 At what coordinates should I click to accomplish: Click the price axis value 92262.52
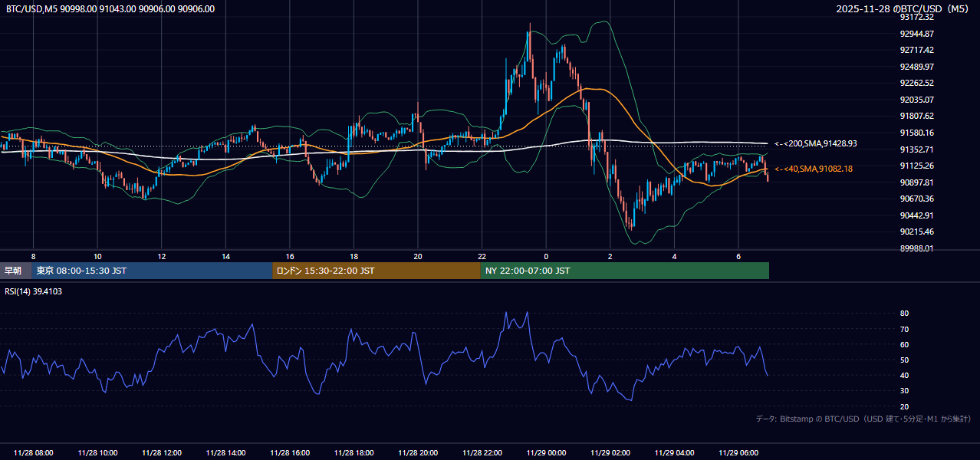pyautogui.click(x=917, y=83)
